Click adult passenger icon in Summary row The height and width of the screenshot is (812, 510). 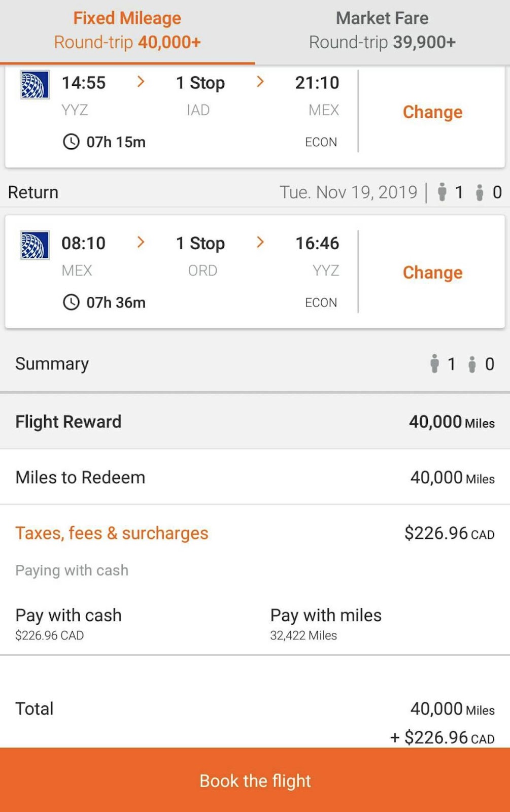pos(434,364)
